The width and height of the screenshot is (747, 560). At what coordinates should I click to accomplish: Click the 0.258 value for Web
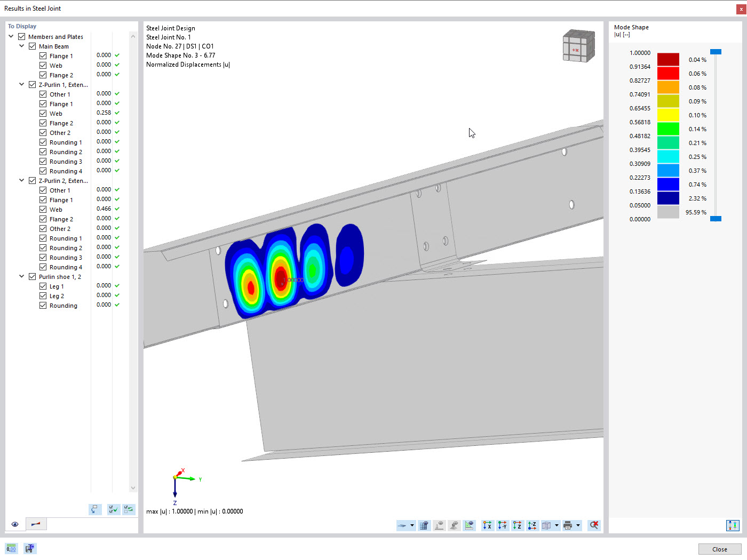[104, 113]
